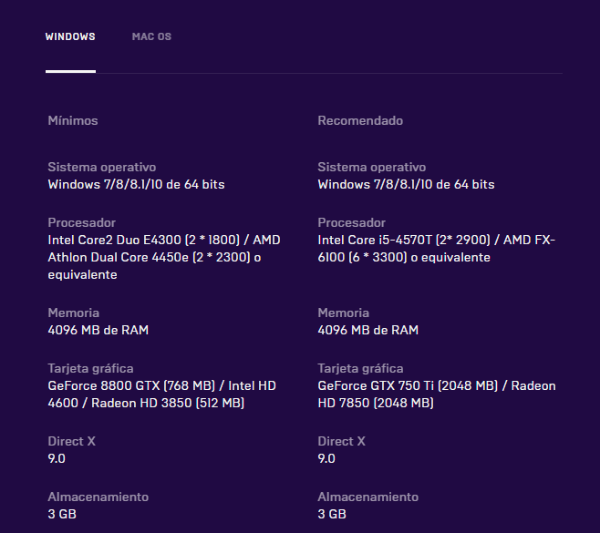Select Sistema operativo label under Recomendado

pos(371,167)
